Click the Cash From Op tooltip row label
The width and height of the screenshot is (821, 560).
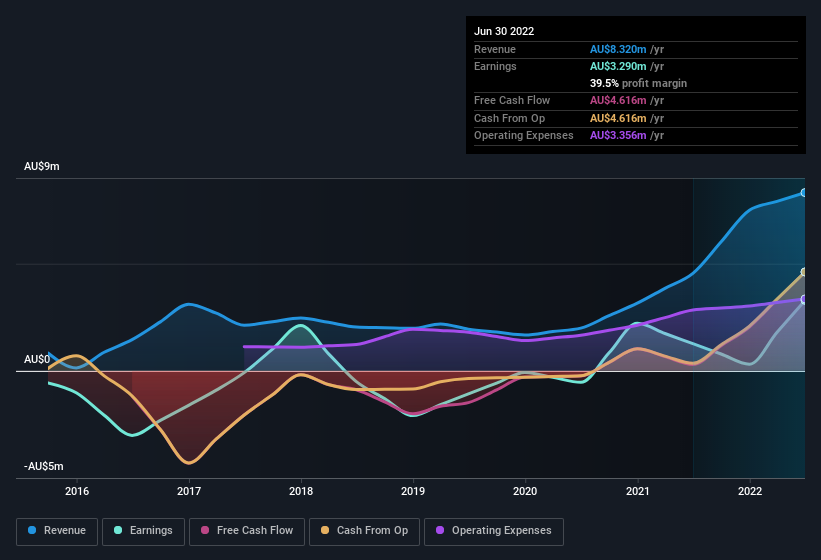pyautogui.click(x=509, y=118)
